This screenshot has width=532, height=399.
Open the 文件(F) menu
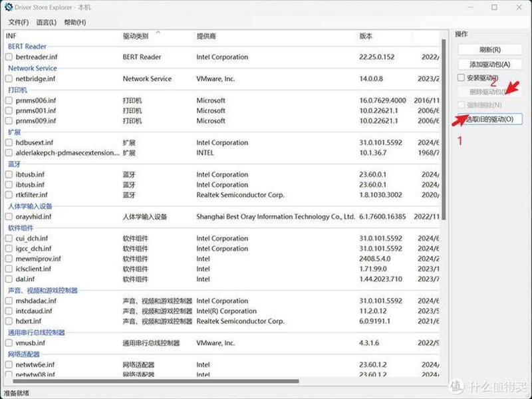pos(19,23)
